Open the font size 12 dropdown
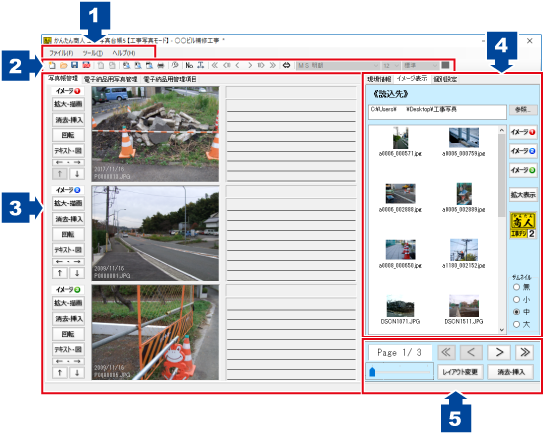Viewport: 544px width, 435px height. [x=391, y=66]
